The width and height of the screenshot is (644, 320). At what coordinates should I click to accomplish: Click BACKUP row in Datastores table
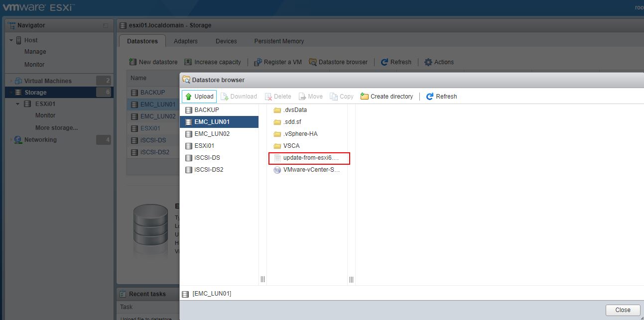click(x=152, y=93)
